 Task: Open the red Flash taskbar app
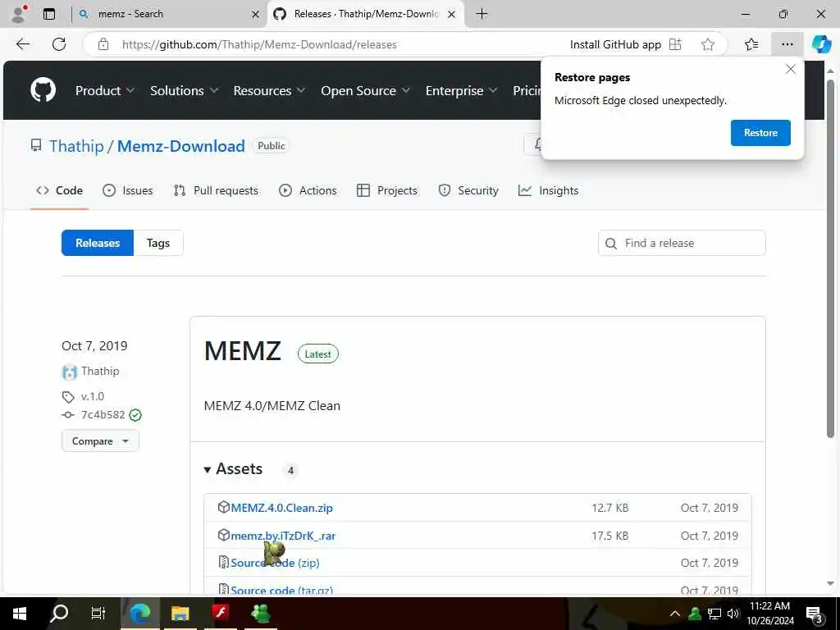(220, 612)
